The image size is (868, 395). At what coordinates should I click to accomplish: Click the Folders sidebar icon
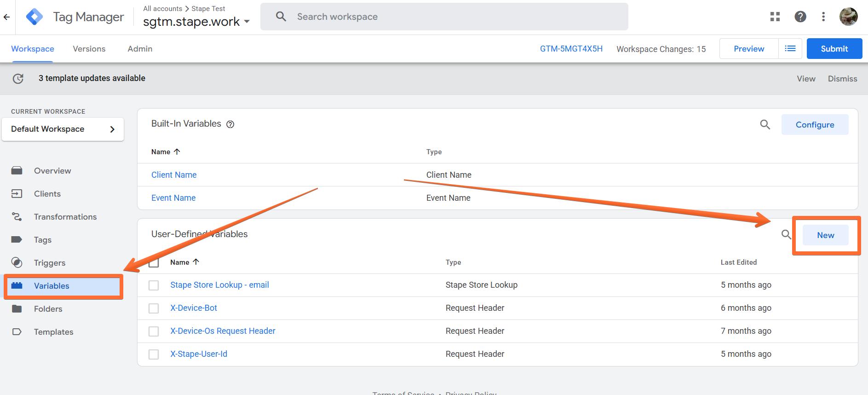click(x=17, y=308)
